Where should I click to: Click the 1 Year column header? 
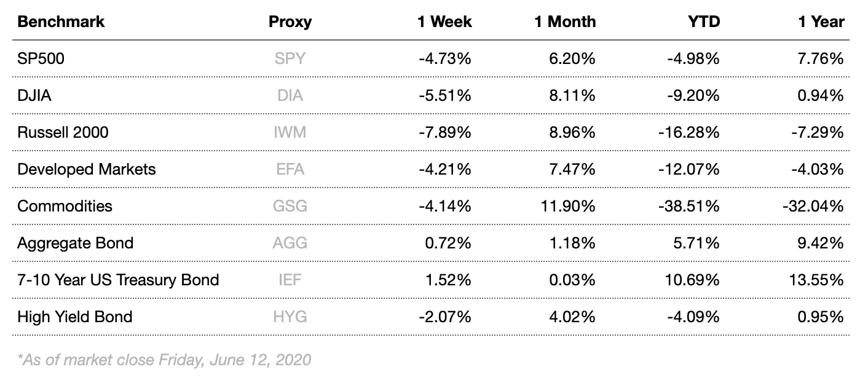pos(821,22)
